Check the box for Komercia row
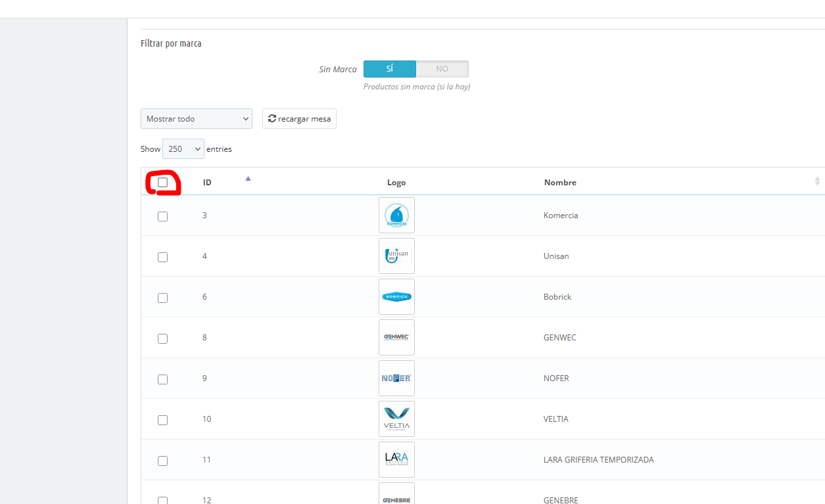825x504 pixels. [162, 216]
